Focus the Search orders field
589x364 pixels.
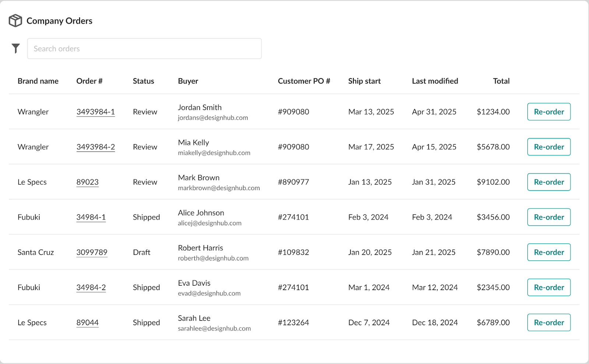pyautogui.click(x=144, y=49)
